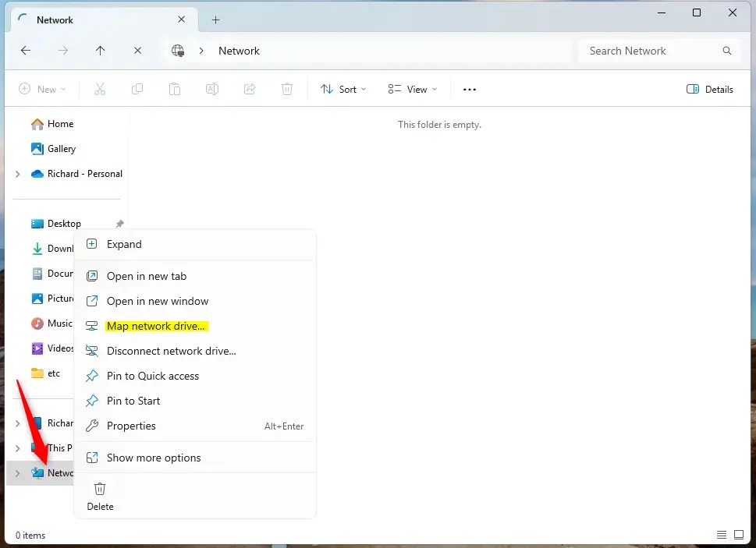
Task: Open the Sort dropdown
Action: (343, 89)
